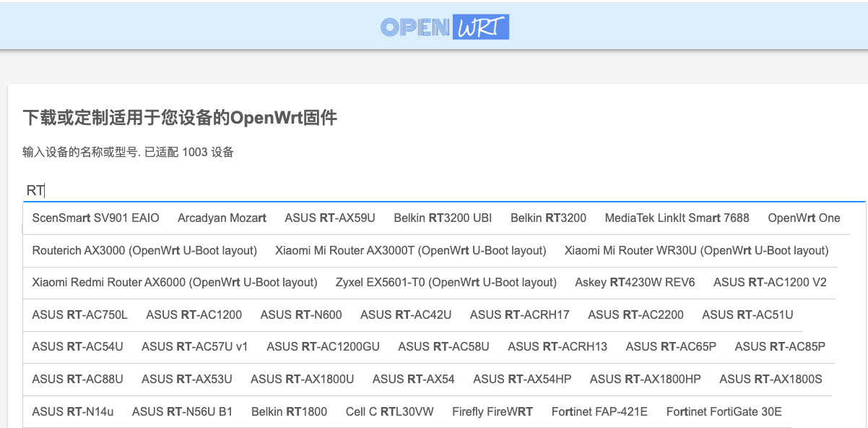The width and height of the screenshot is (868, 428).
Task: Pick the Askey RT4230W REV6 entry
Action: click(x=634, y=282)
